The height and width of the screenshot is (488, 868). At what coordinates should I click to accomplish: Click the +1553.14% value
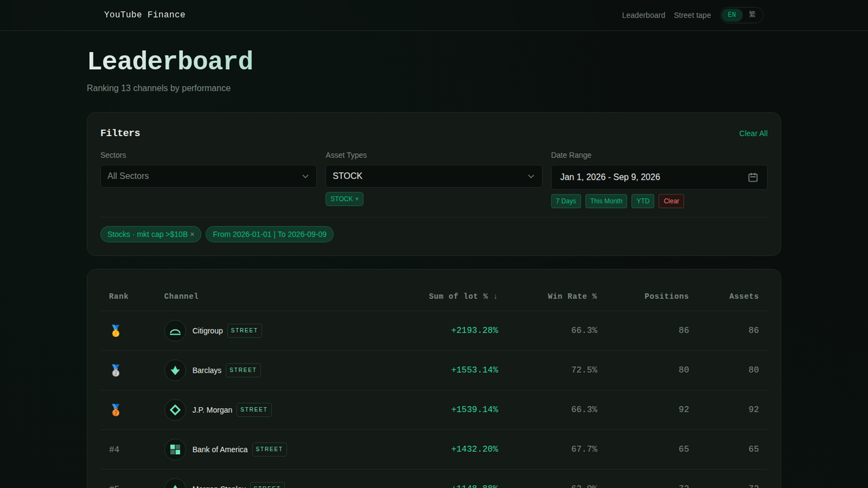[474, 370]
